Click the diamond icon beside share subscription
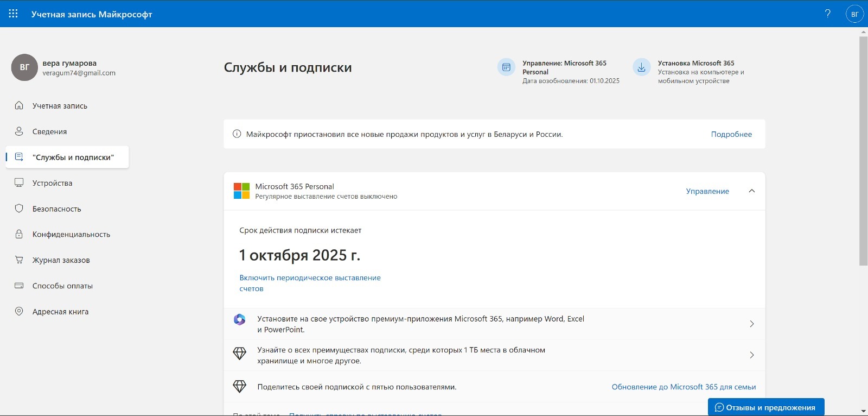Screen dimensions: 868x416 (x=239, y=387)
